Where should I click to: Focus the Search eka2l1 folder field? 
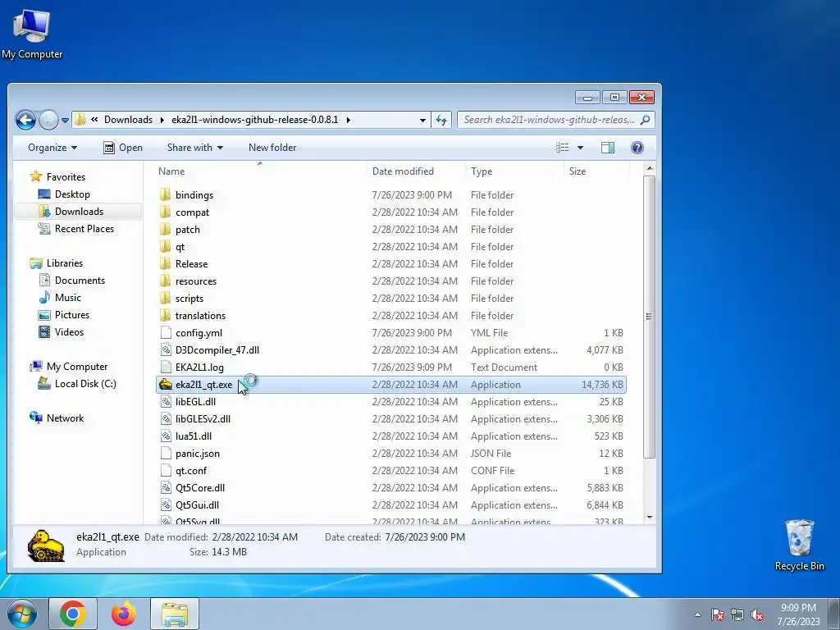click(555, 120)
